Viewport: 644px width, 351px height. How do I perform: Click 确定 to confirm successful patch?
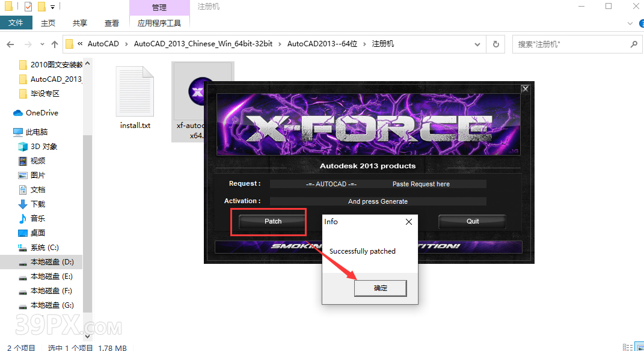[380, 288]
